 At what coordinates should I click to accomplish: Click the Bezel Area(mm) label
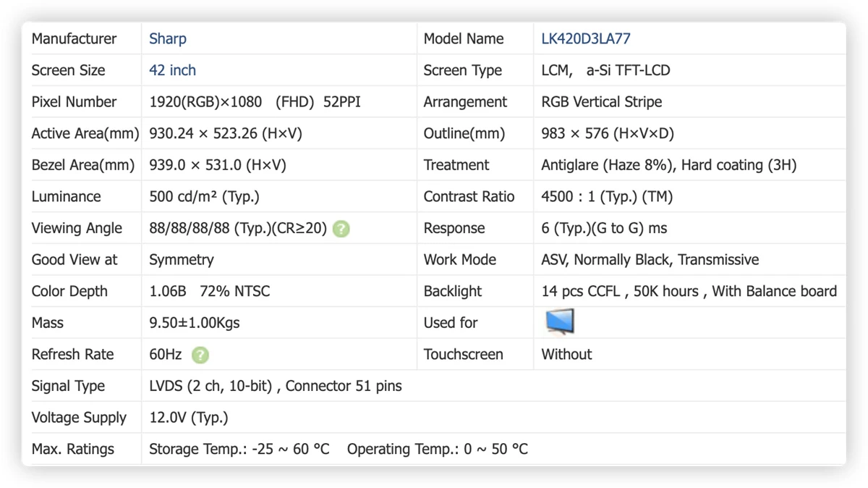click(x=82, y=165)
